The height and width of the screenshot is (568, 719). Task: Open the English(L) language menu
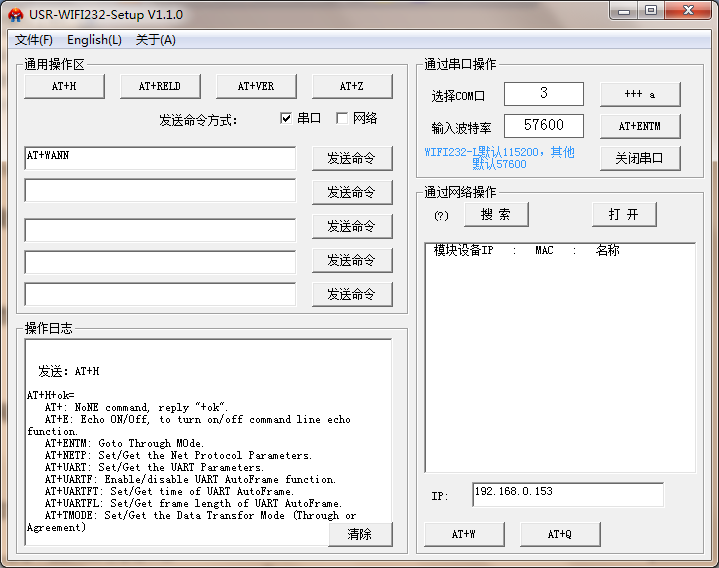pyautogui.click(x=94, y=40)
